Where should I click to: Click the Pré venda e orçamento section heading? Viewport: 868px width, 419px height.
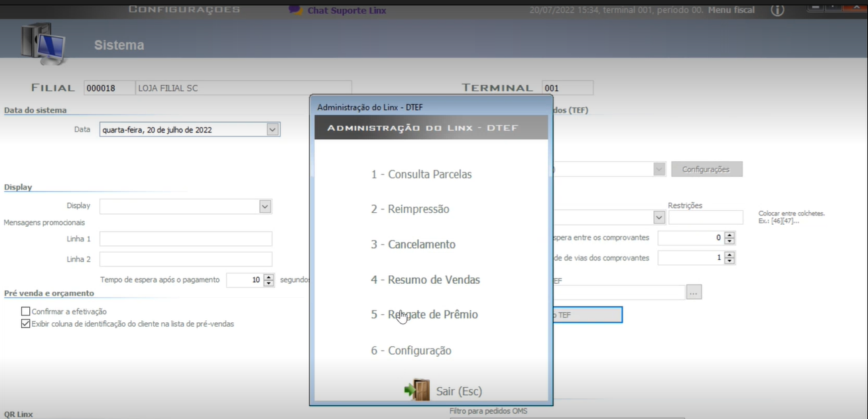pos(49,293)
